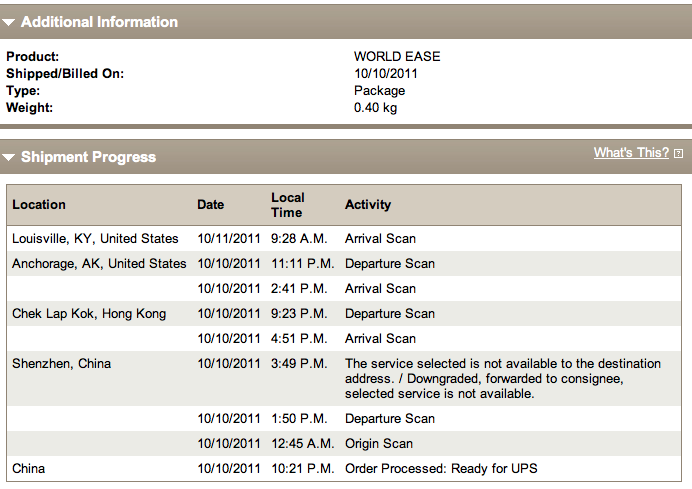Click the Chek Lap Kok, Hong Kong location
Image resolution: width=692 pixels, height=489 pixels.
pos(89,314)
